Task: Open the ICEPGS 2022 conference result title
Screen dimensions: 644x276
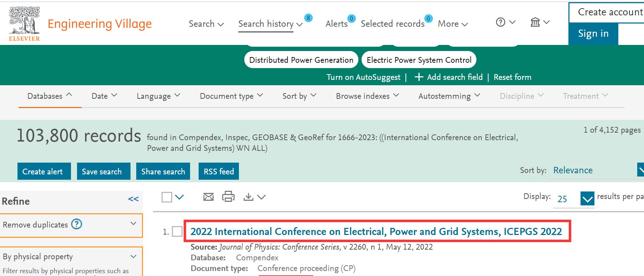Action: click(376, 231)
